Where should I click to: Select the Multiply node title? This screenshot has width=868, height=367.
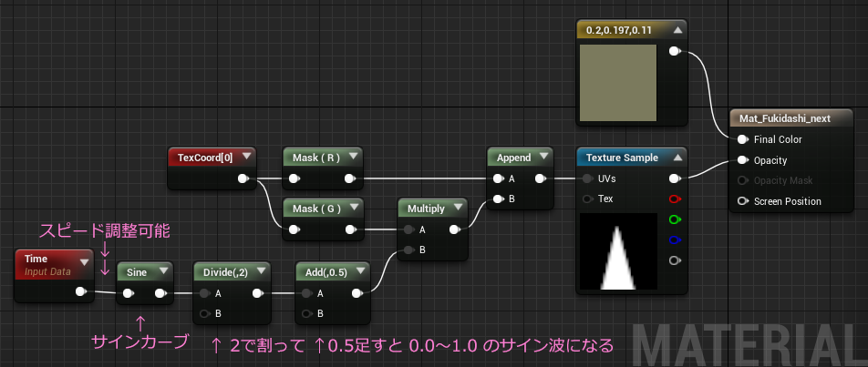point(427,209)
